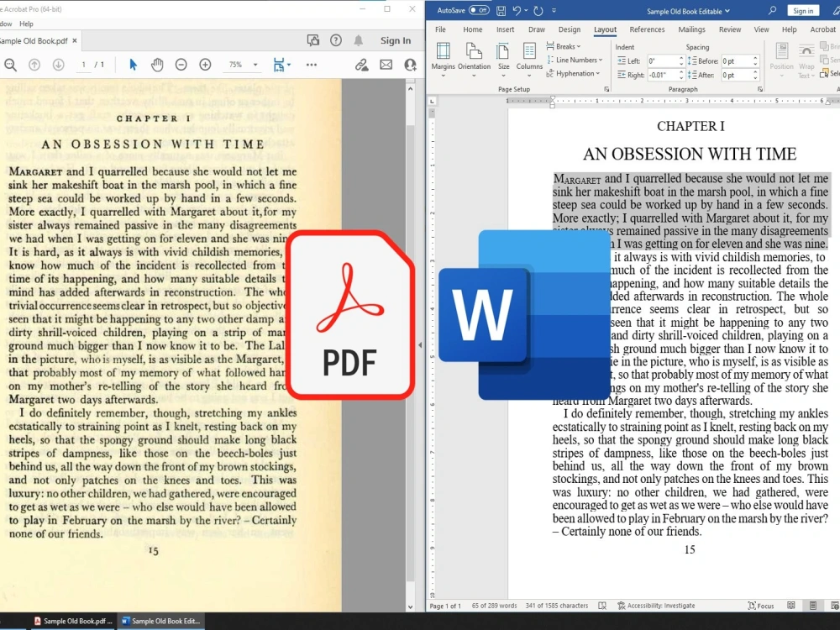Click the Word Redo icon

(x=538, y=11)
